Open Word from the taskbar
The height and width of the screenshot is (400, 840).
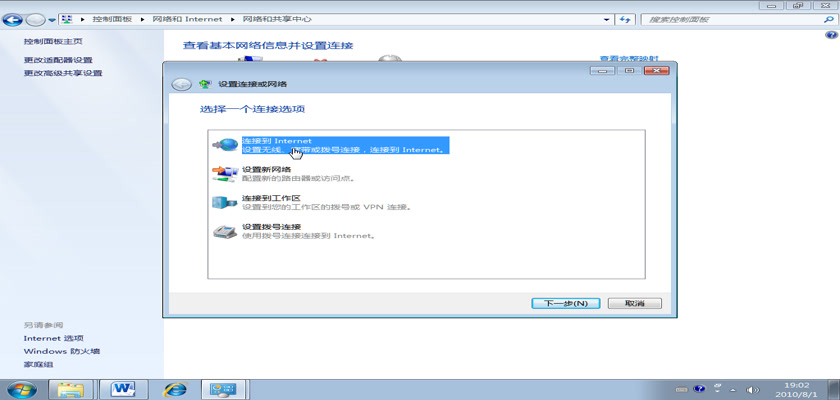click(x=124, y=387)
